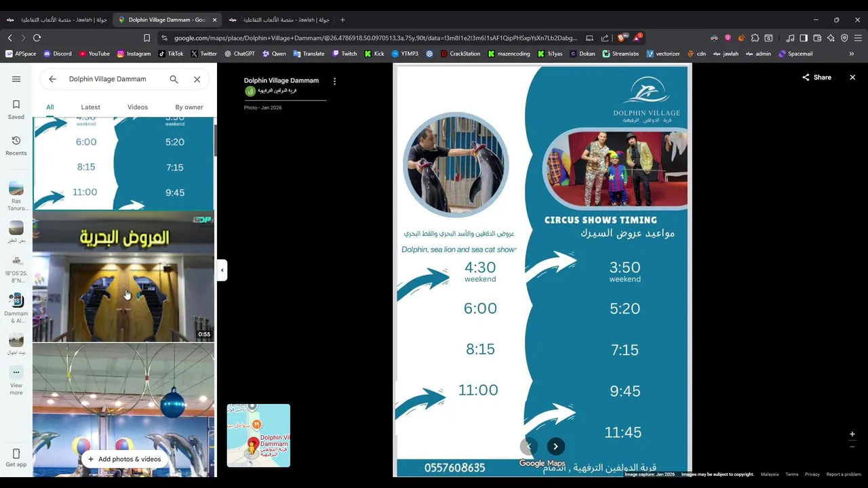Open the TikTok bookmark
This screenshot has height=488, width=868.
(x=171, y=54)
